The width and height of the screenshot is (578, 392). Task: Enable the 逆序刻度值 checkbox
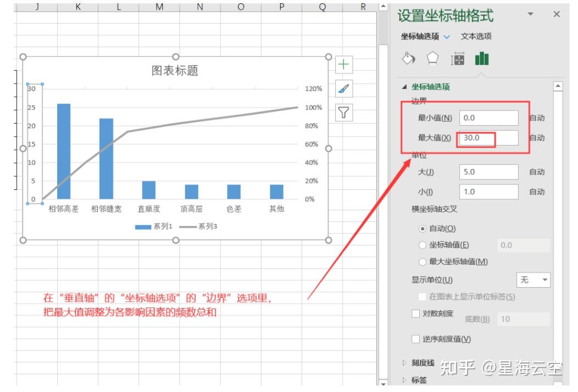point(415,339)
